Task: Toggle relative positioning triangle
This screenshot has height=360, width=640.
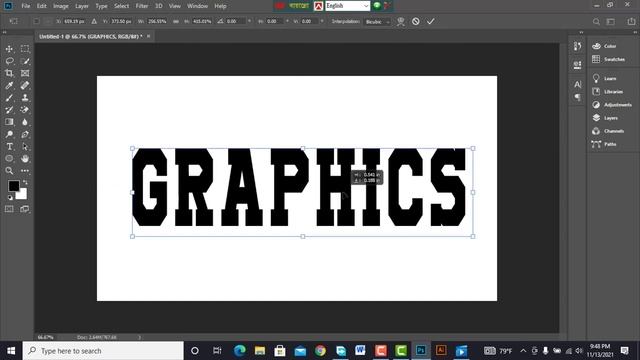Action: [94, 21]
